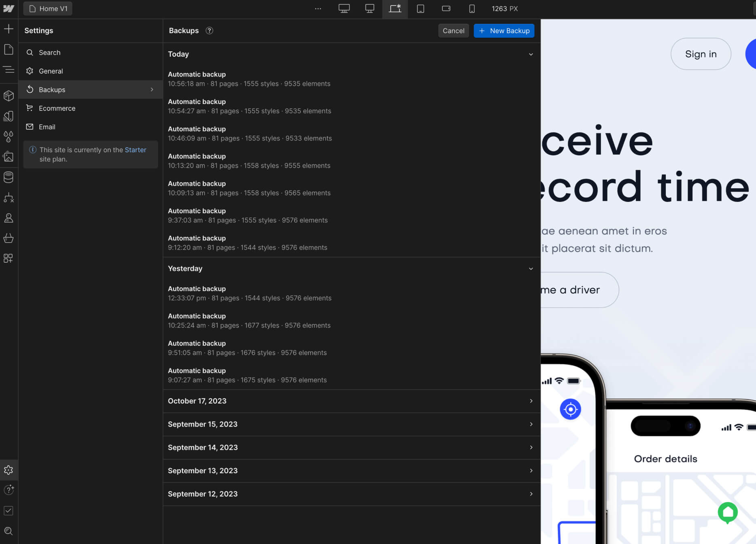Switch to mobile landscape breakpoint

(446, 8)
